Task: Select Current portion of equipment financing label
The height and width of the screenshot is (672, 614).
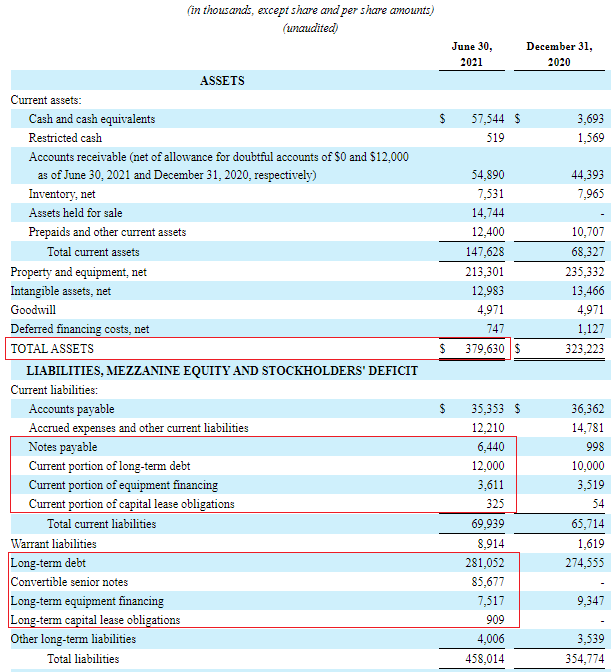Action: 123,485
